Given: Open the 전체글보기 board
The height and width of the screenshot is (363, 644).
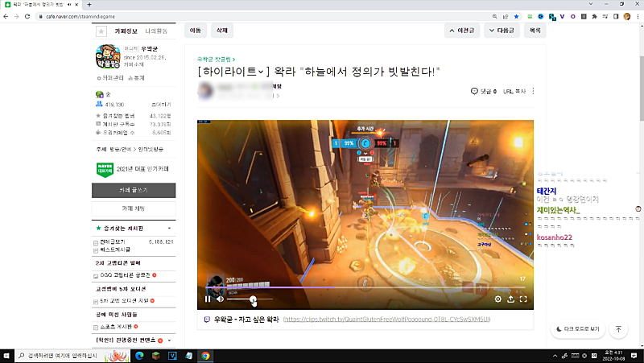Looking at the screenshot, I should point(113,241).
